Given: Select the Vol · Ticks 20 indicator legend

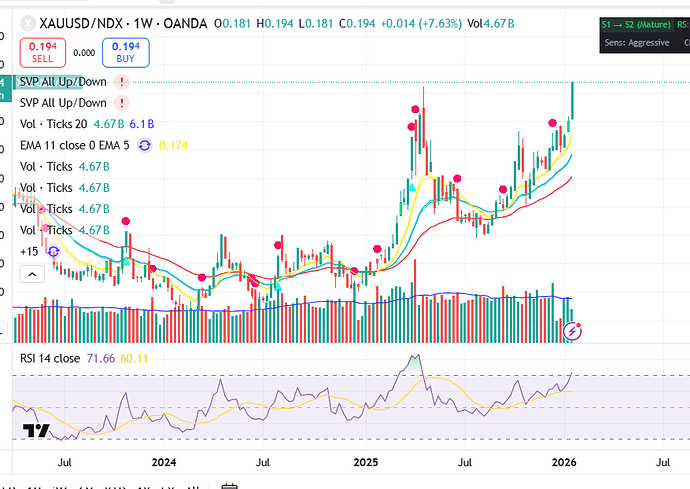Looking at the screenshot, I should point(54,124).
